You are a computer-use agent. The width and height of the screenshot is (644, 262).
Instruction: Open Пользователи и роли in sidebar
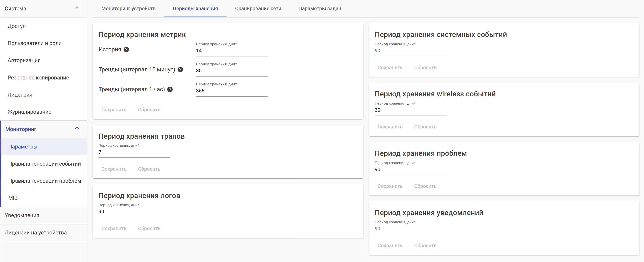(34, 43)
